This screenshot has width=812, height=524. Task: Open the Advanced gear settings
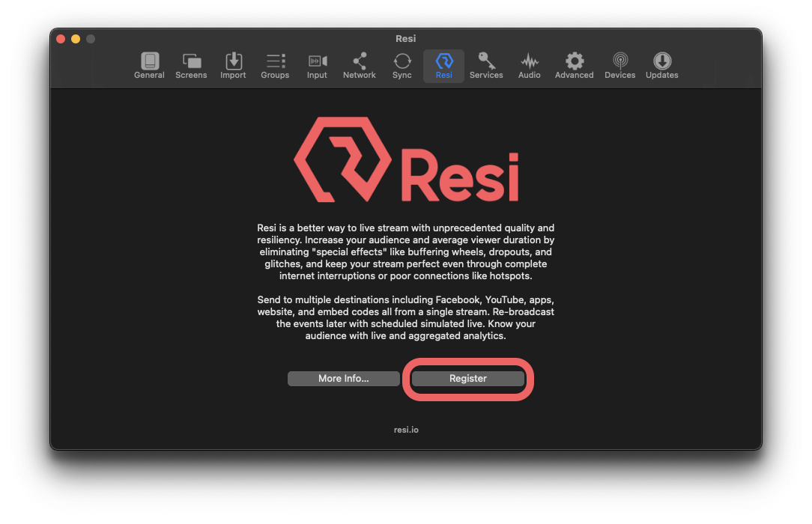tap(574, 65)
